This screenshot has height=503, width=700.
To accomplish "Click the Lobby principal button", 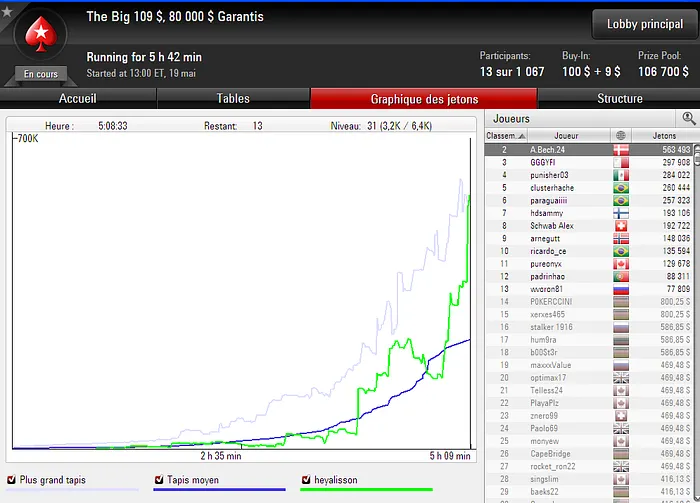I will click(645, 24).
